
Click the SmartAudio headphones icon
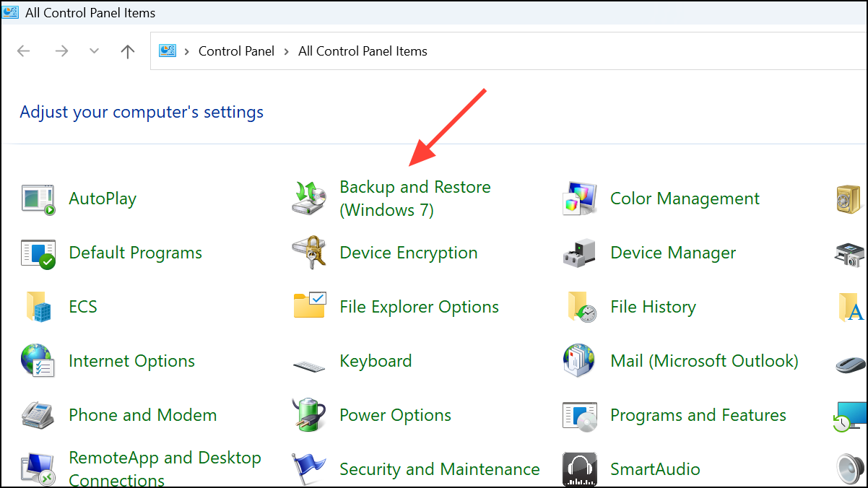581,469
